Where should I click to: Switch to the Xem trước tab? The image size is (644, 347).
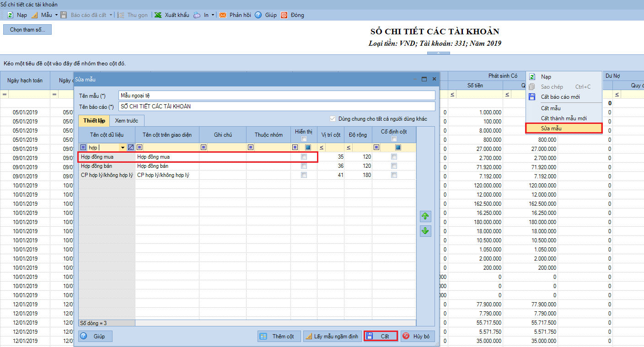pyautogui.click(x=127, y=121)
